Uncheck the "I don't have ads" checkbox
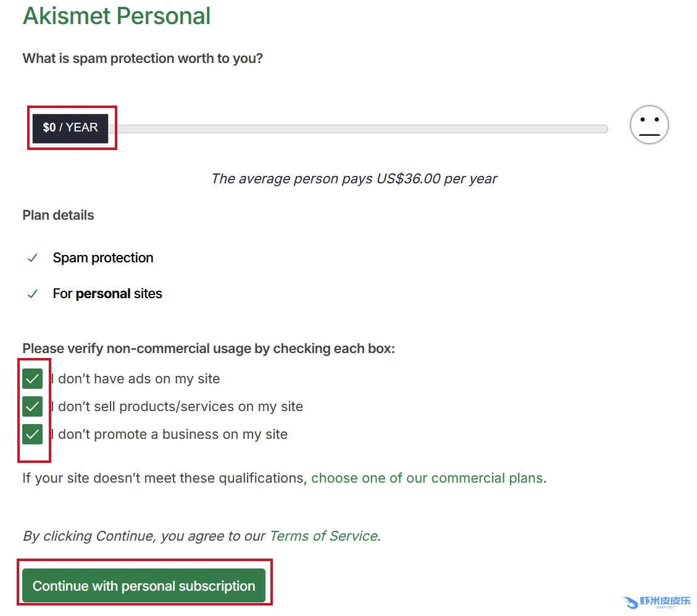 point(33,378)
